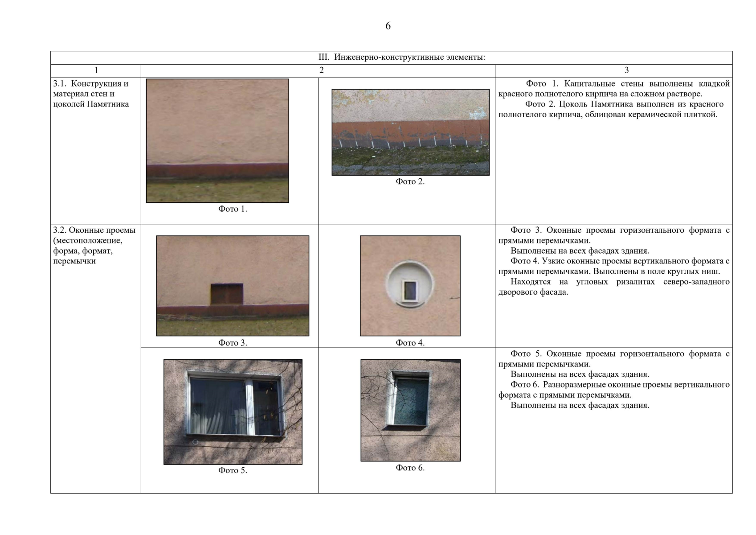
Task: Click column header cell '1'
Action: pyautogui.click(x=96, y=70)
